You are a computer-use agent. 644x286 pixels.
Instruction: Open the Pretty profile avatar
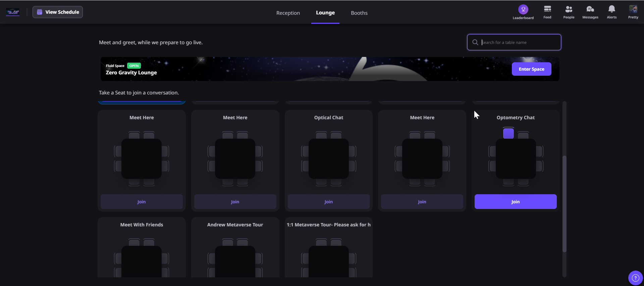point(633,9)
